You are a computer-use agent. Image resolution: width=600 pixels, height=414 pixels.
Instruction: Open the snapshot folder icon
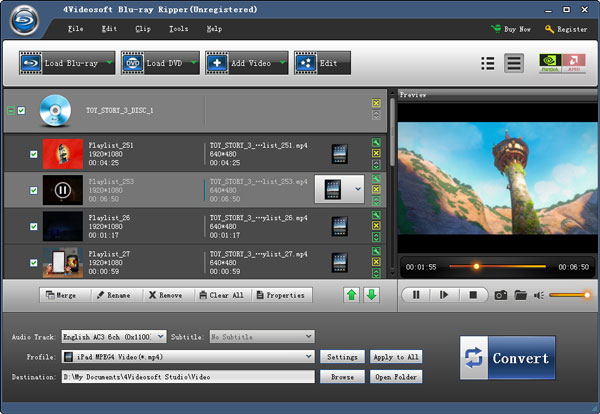pos(521,295)
